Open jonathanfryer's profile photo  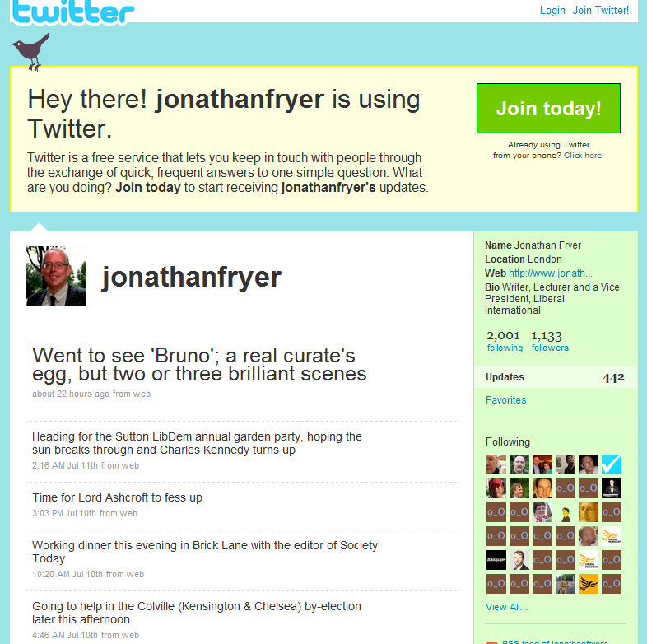tap(57, 276)
